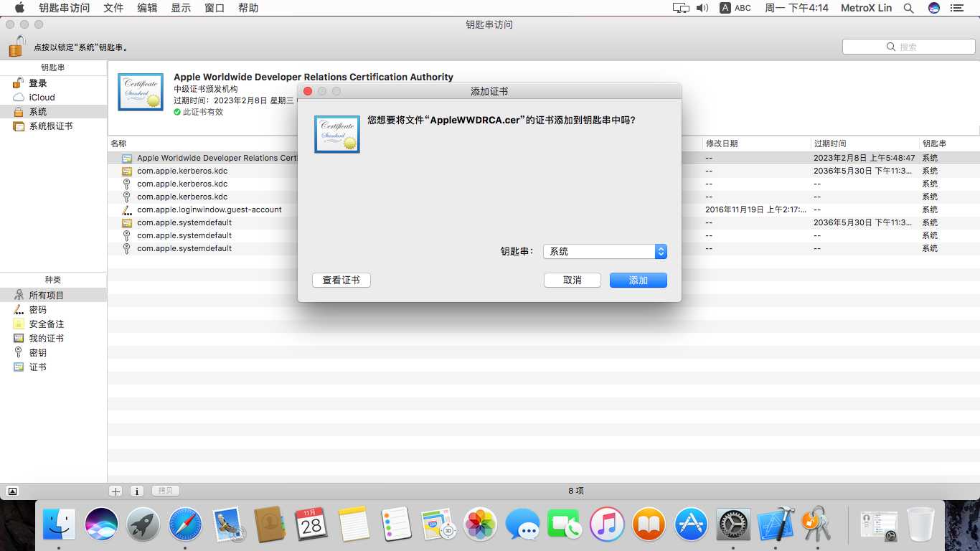
Task: Click the 拷贝 button
Action: point(166,491)
